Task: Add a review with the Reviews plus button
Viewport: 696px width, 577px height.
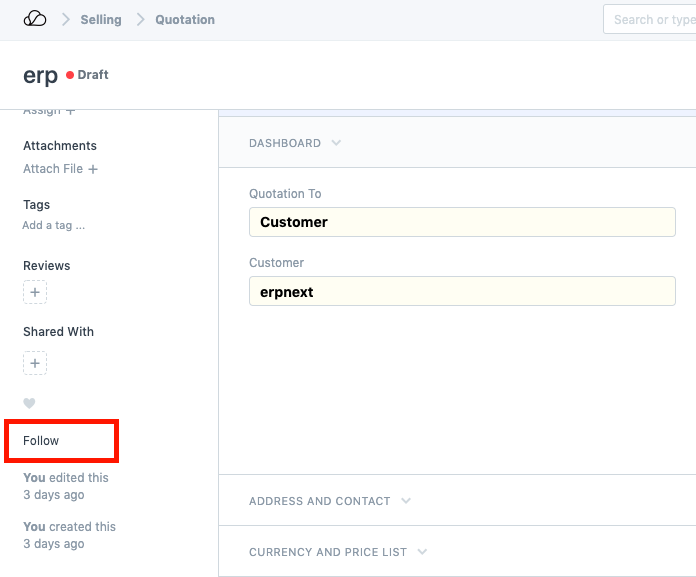Action: (x=35, y=293)
